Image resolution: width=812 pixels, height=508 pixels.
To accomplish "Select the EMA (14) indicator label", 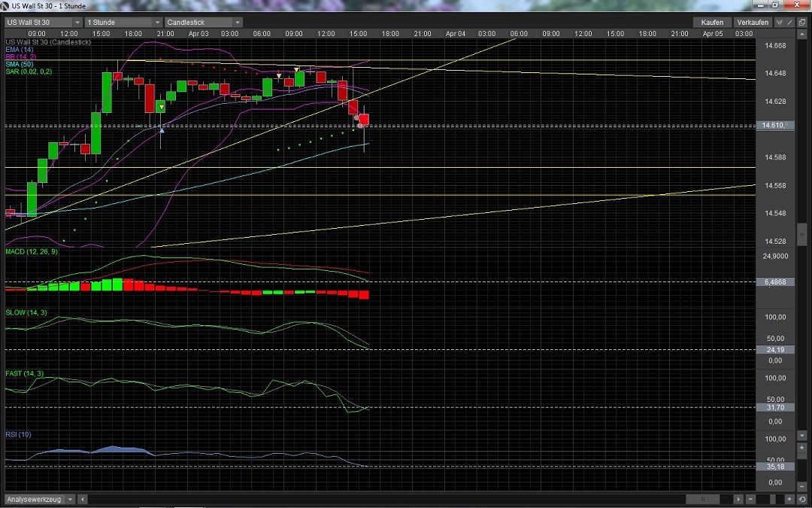I will pos(19,49).
